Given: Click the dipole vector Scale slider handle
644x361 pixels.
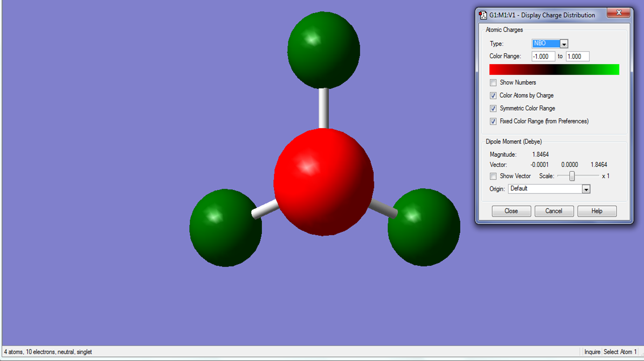Looking at the screenshot, I should coord(572,176).
